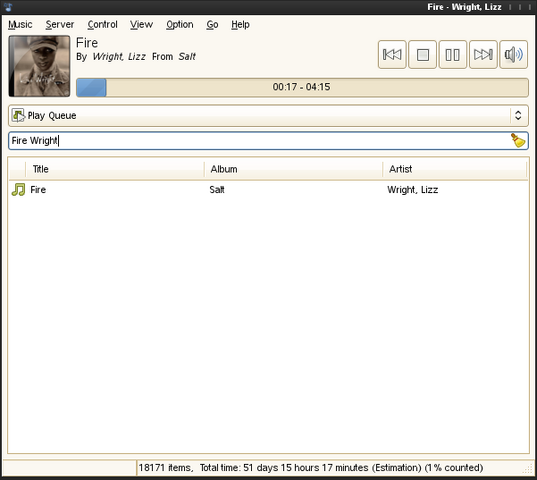The image size is (537, 480).
Task: Pause the current song
Action: pyautogui.click(x=452, y=54)
